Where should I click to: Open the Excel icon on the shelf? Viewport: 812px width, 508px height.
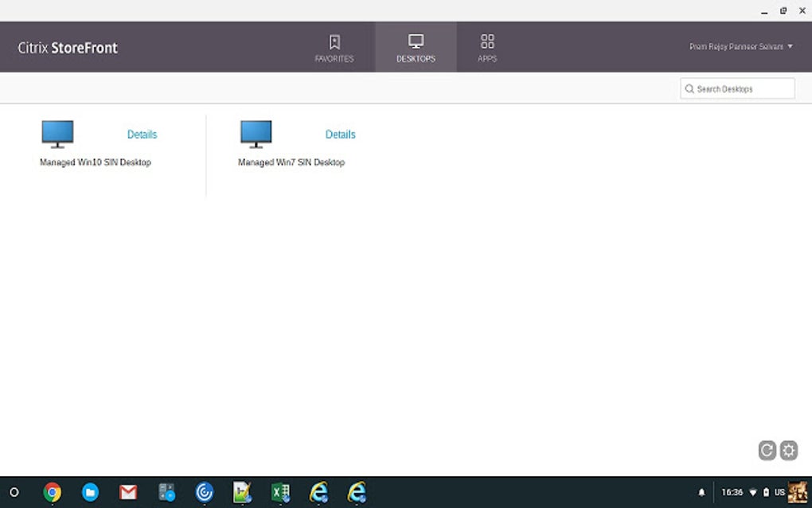[x=281, y=492]
